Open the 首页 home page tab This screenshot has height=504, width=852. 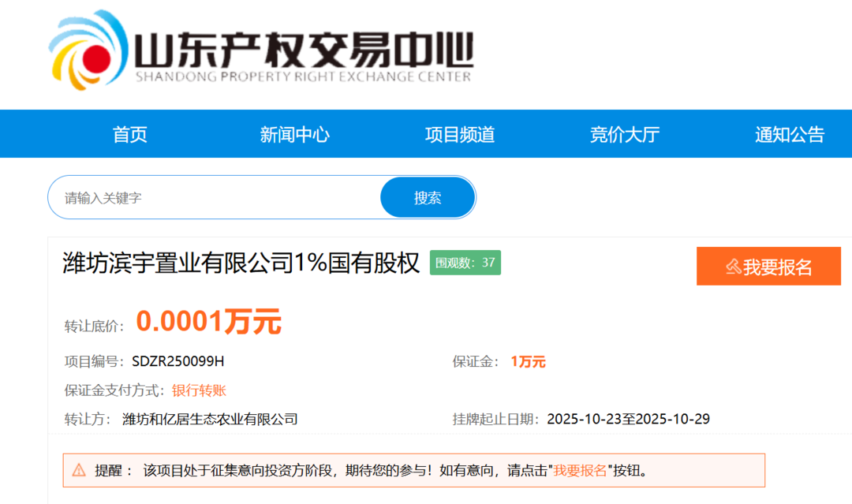click(130, 134)
